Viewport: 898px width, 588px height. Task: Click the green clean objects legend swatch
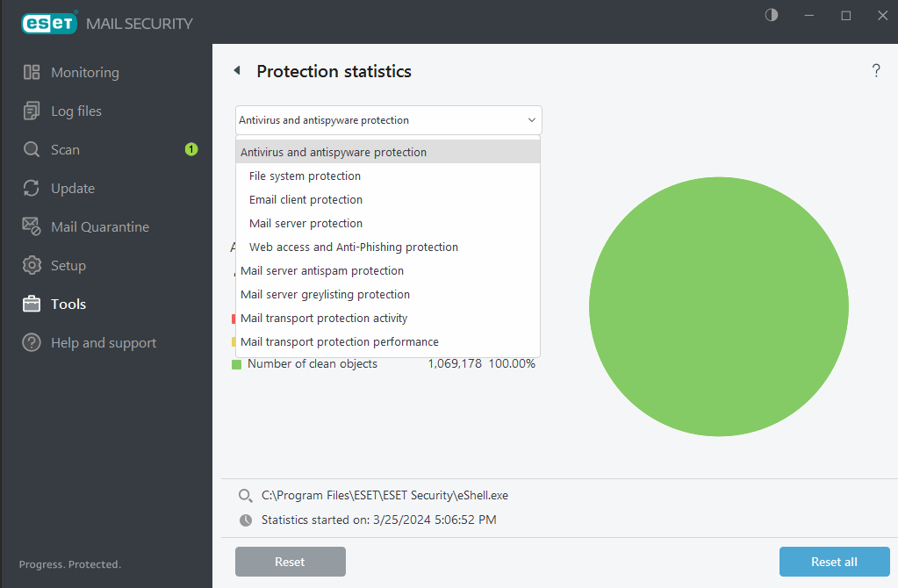(x=235, y=363)
